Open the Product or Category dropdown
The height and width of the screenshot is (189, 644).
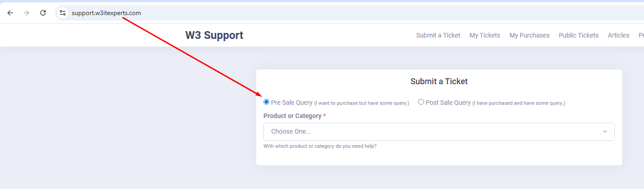coord(439,132)
